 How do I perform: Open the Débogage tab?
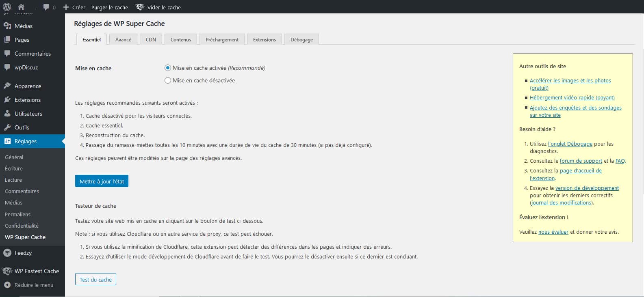click(x=301, y=39)
